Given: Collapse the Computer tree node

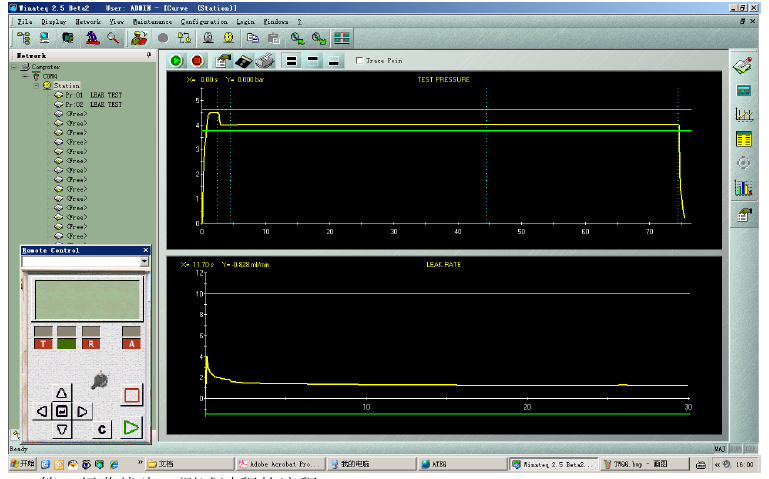Looking at the screenshot, I should pos(13,67).
